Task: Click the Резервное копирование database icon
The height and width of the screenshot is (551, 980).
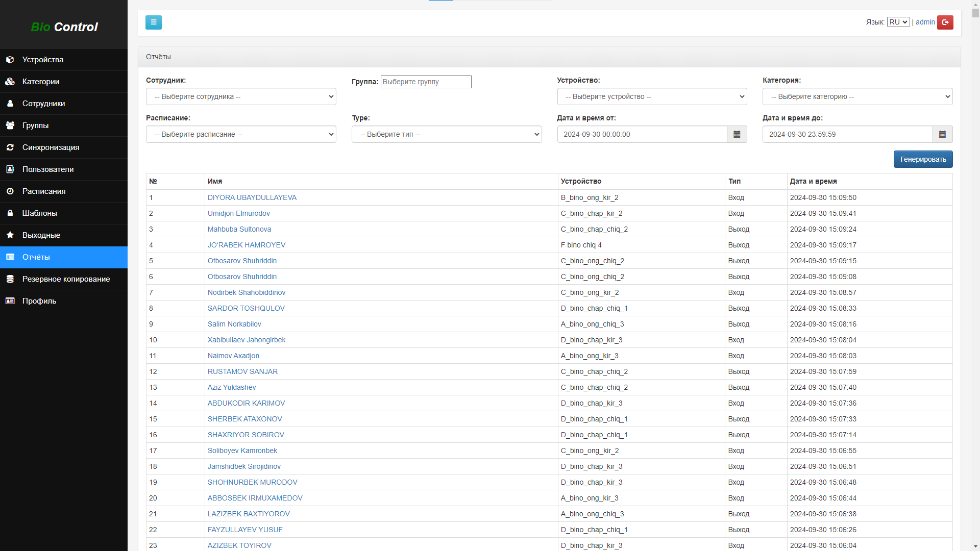Action: coord(10,279)
